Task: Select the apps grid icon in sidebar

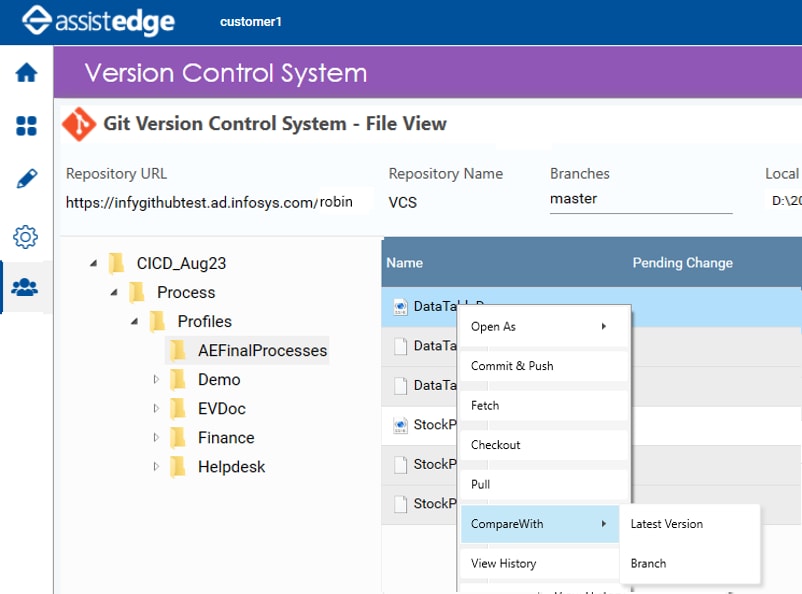Action: [27, 126]
